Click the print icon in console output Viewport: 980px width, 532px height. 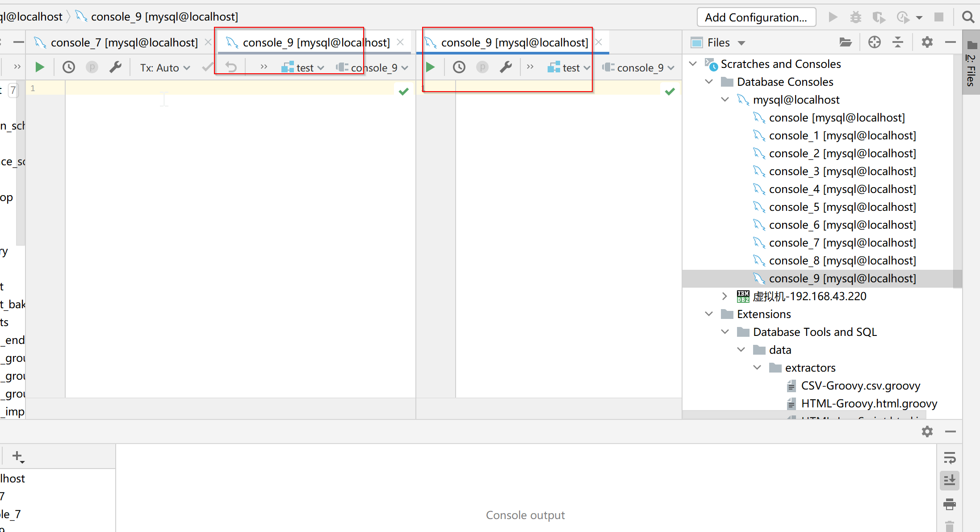[950, 504]
